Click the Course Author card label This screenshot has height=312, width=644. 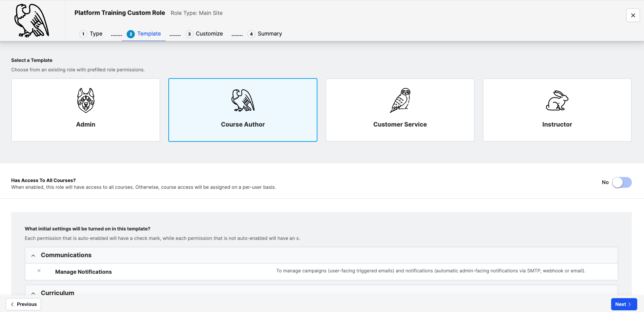click(243, 125)
